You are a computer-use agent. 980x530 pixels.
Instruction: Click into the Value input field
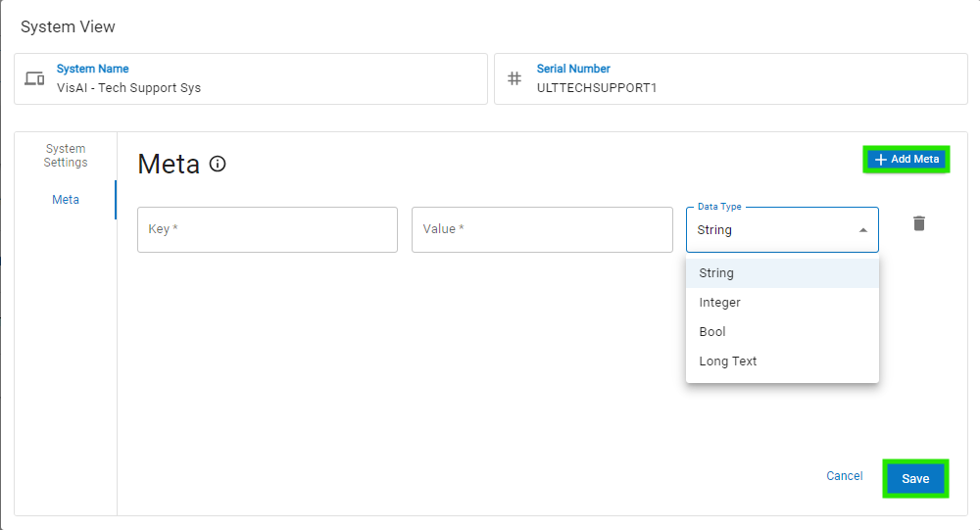pos(541,229)
